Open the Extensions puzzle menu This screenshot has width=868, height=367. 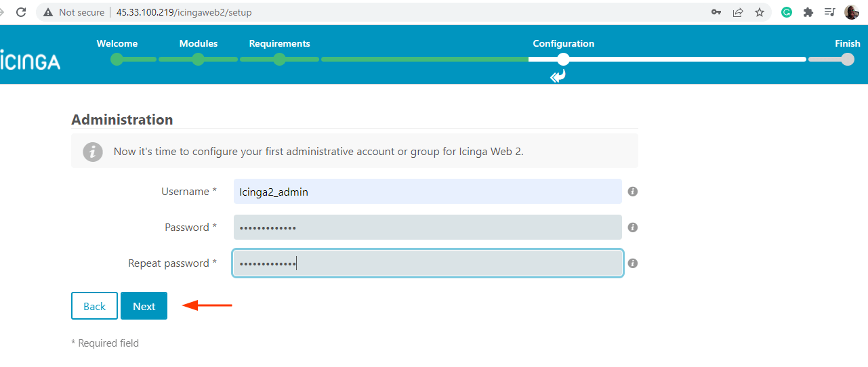click(808, 12)
